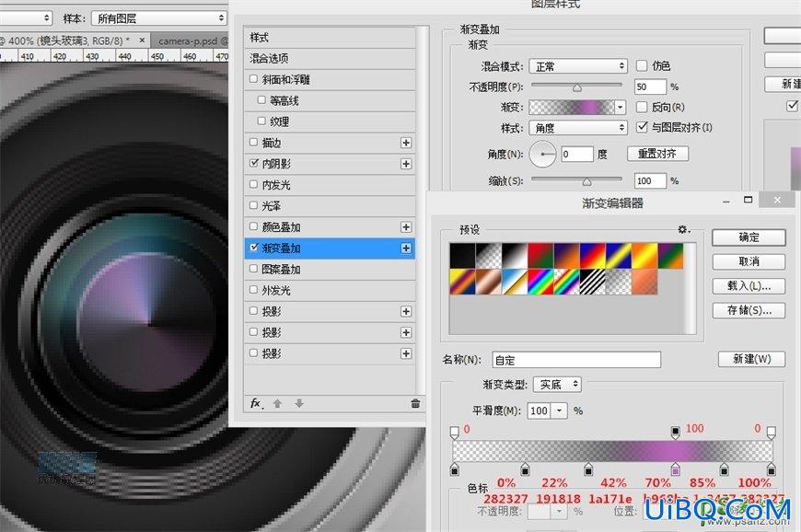Viewport: 801px width, 532px height.
Task: Open the 样式 角度 dropdown
Action: 578,128
